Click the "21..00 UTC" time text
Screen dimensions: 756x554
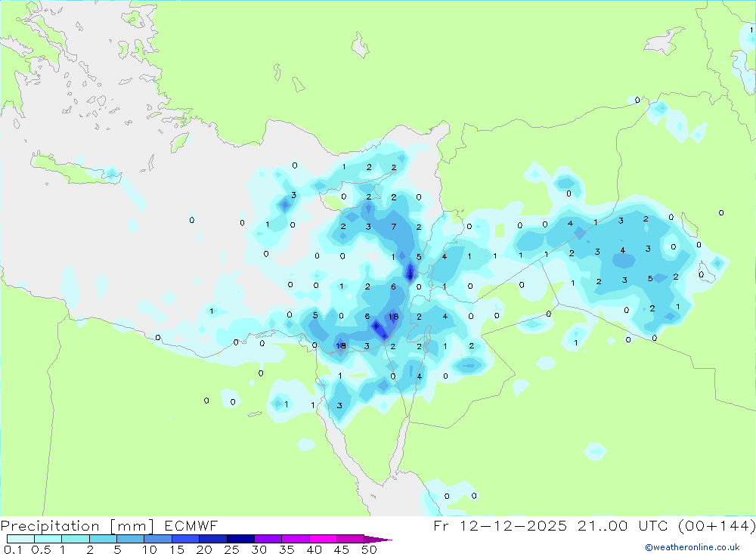coord(624,525)
